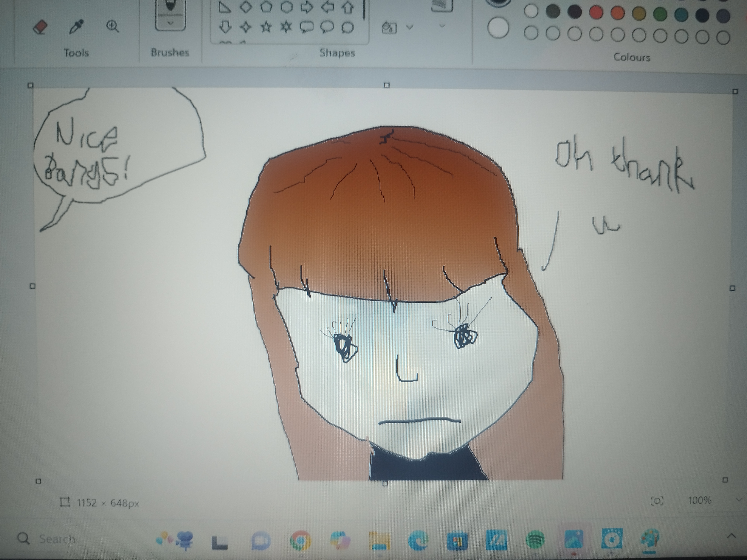The height and width of the screenshot is (560, 747).
Task: Choose the rounded rectangular callout shape
Action: tap(307, 27)
